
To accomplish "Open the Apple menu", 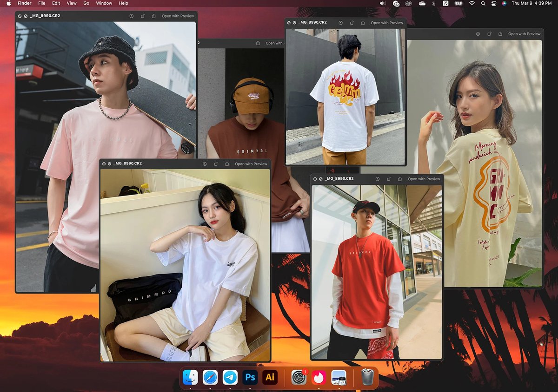I will (8, 3).
